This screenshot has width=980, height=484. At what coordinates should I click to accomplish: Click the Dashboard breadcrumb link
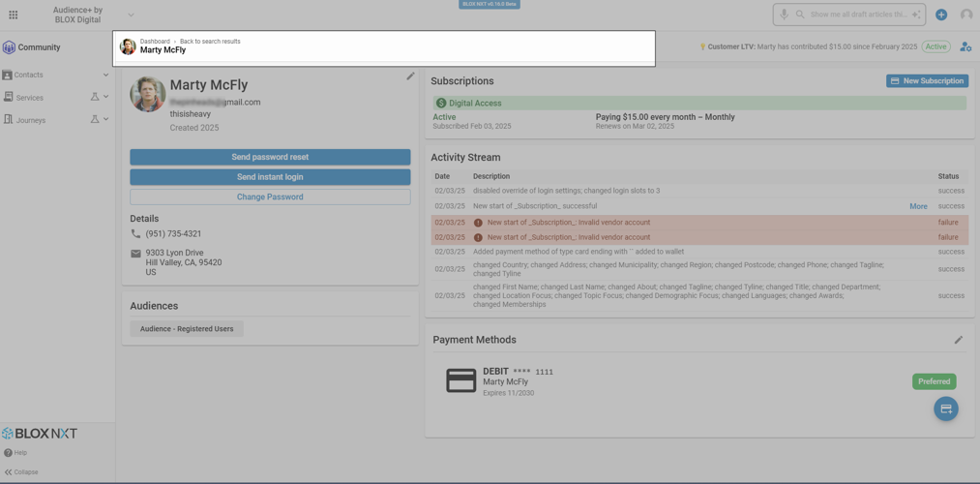point(155,42)
